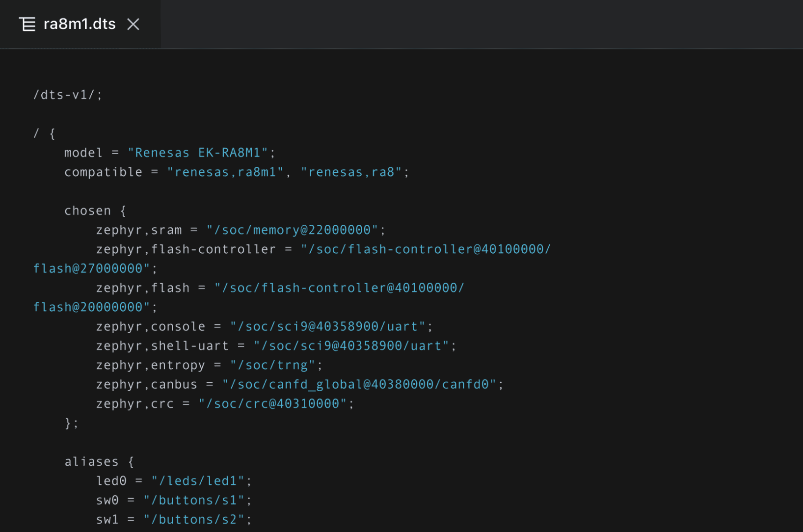Click the led0 alias name
Image resolution: width=803 pixels, height=532 pixels.
point(111,481)
